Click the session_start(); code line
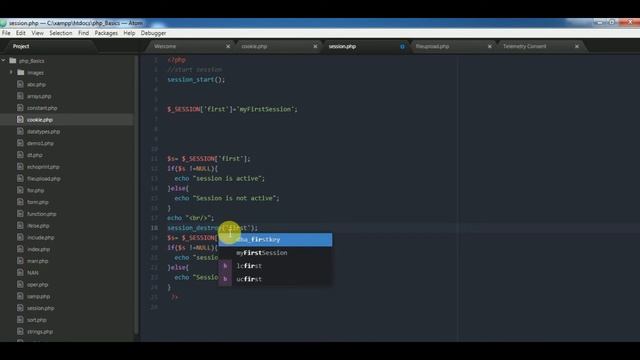This screenshot has height=360, width=640. pyautogui.click(x=196, y=80)
